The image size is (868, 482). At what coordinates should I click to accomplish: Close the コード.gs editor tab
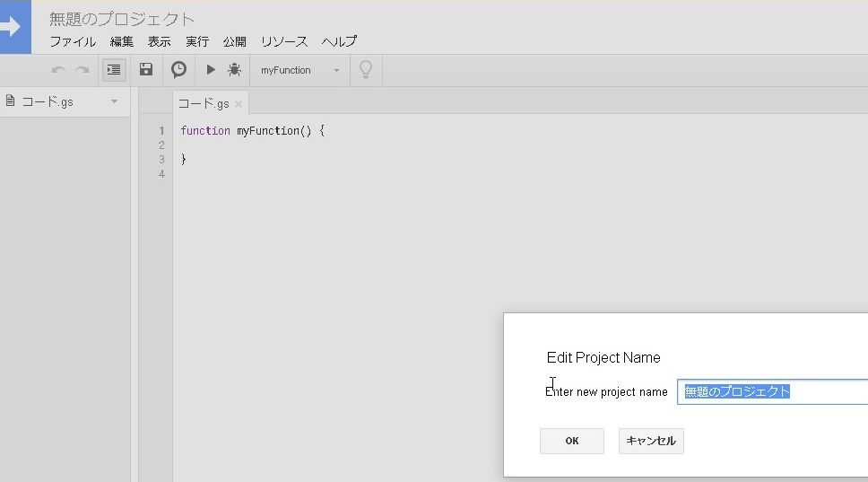click(239, 104)
